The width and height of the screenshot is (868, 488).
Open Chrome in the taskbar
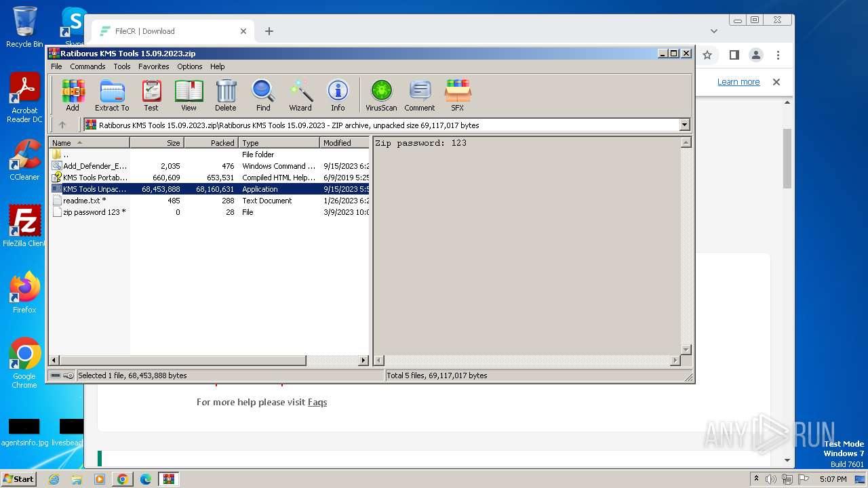point(122,479)
